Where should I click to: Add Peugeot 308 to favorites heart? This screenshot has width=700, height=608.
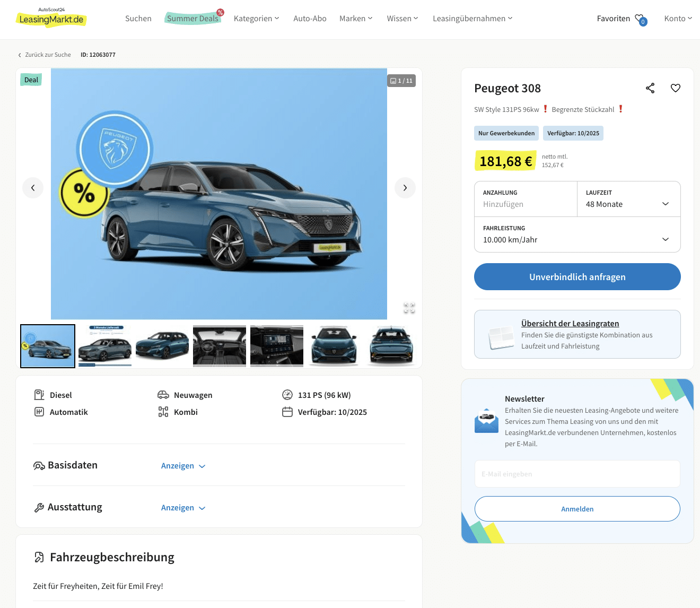676,88
